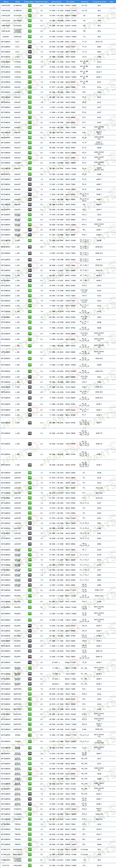Select the DODGE brand cell

(x=6, y=36)
